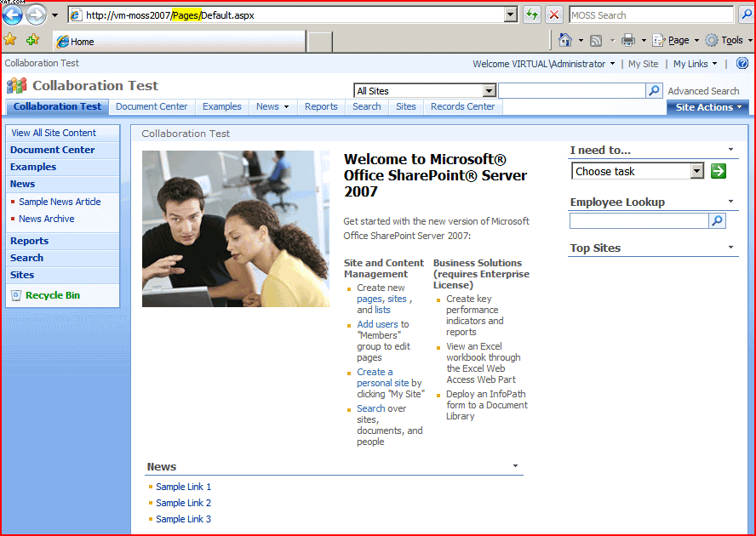Click the Stop loading red X icon
This screenshot has height=536, width=756.
[x=553, y=14]
